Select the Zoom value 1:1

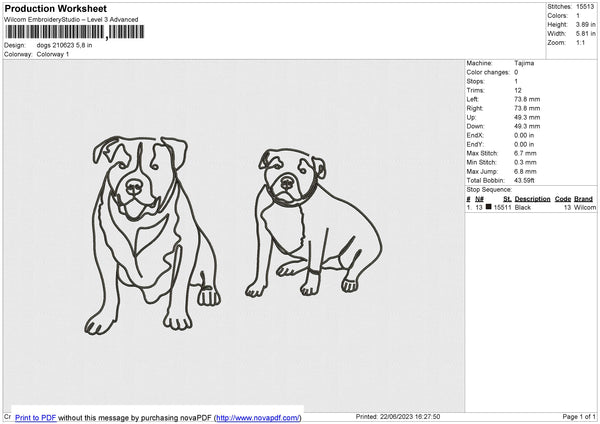coord(580,42)
